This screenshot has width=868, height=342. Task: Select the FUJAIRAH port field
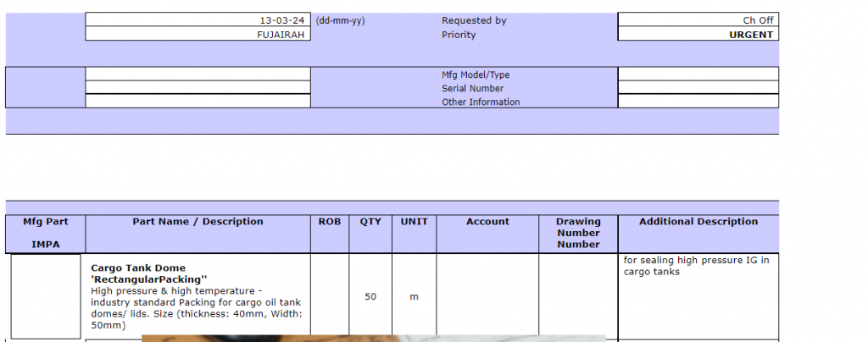198,35
